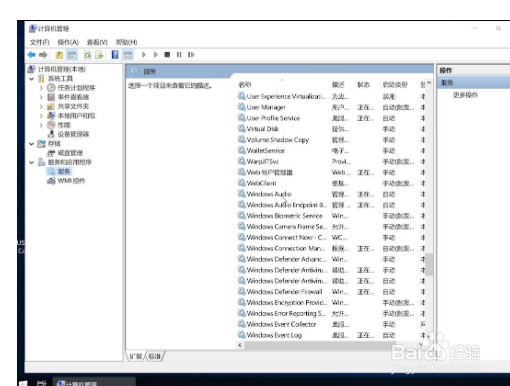
Task: Switch to the 扩展 tab
Action: click(x=136, y=356)
